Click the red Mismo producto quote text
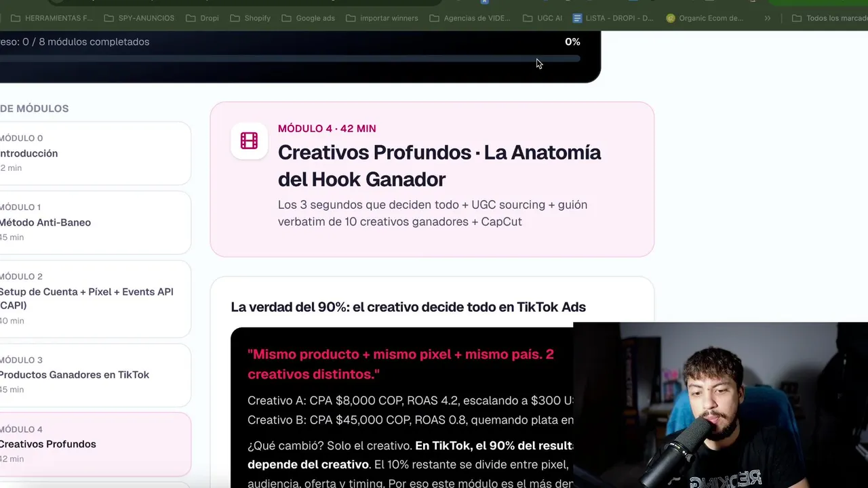 coord(401,364)
